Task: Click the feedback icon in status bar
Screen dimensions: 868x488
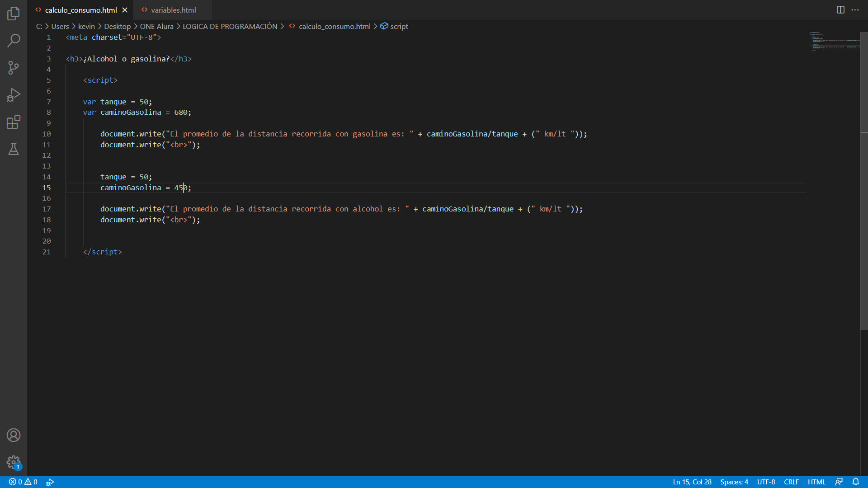Action: point(839,482)
